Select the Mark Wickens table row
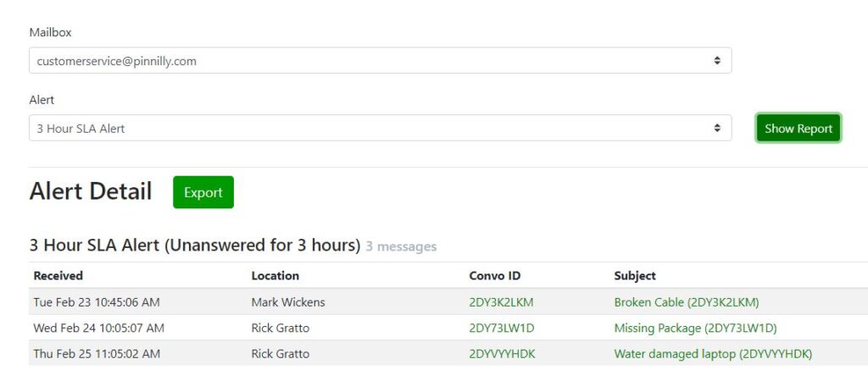This screenshot has width=868, height=392. point(448,302)
